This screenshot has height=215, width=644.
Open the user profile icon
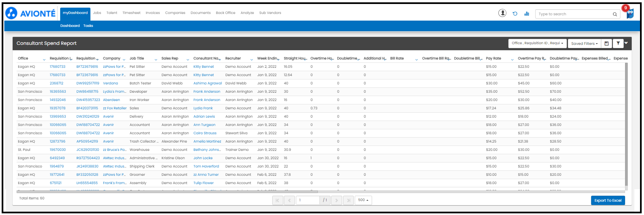[x=502, y=13]
